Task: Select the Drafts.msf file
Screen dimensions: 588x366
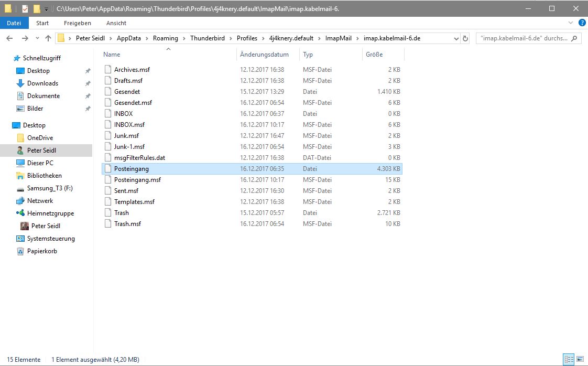Action: click(128, 81)
